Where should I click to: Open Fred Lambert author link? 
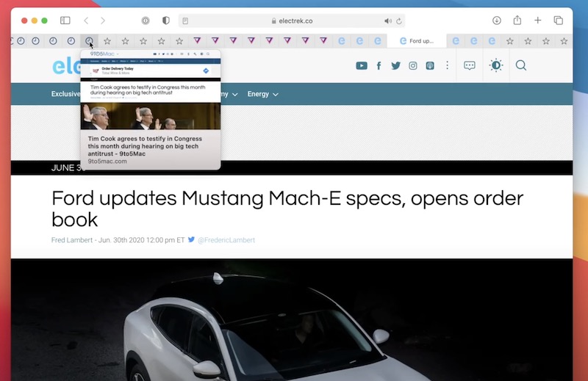pyautogui.click(x=71, y=240)
